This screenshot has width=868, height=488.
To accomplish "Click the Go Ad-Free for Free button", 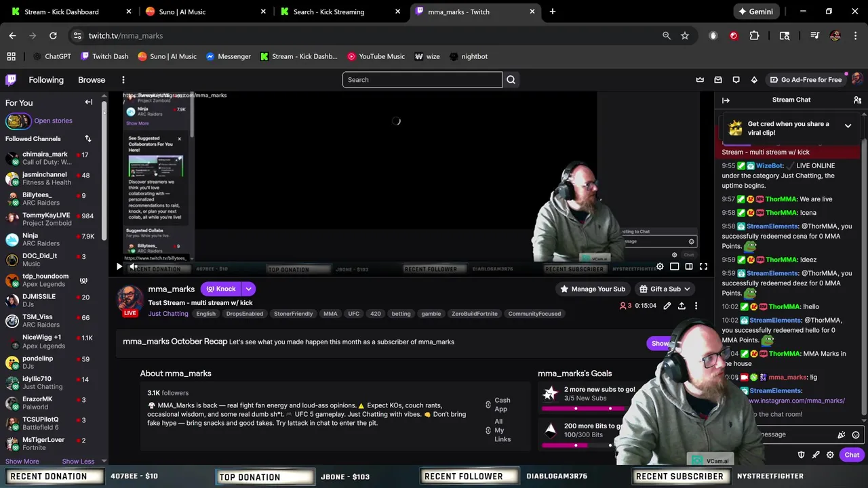I will coord(806,80).
